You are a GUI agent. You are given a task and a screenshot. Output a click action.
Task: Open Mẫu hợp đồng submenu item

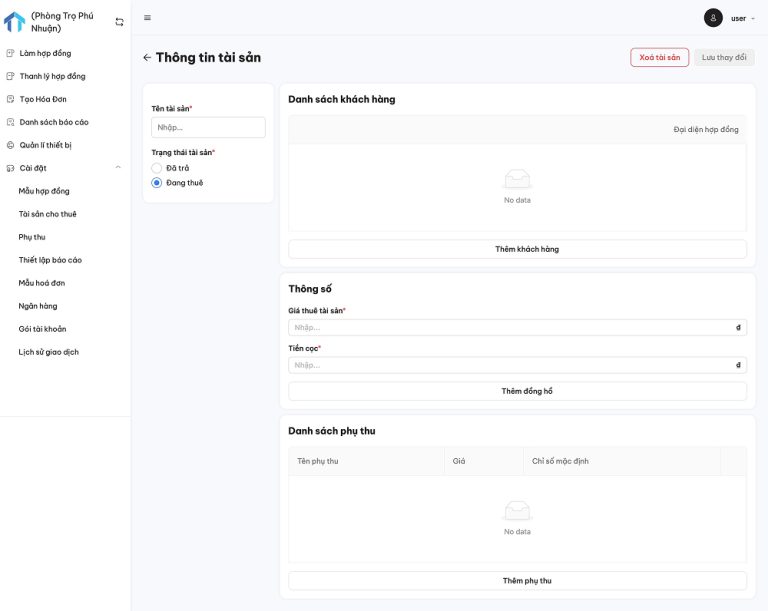(44, 191)
